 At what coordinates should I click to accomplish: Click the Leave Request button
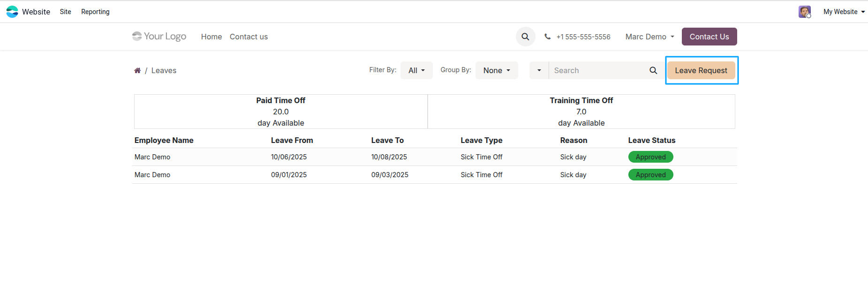click(701, 70)
